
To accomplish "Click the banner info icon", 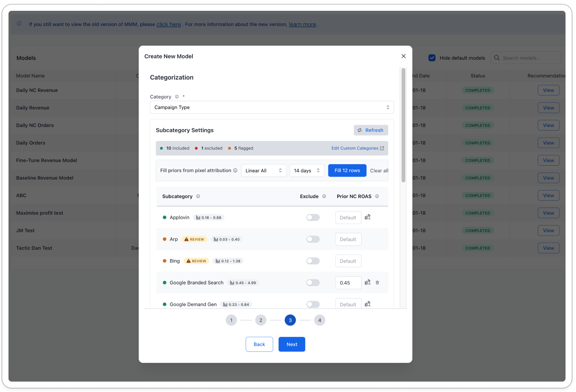I will pos(19,24).
